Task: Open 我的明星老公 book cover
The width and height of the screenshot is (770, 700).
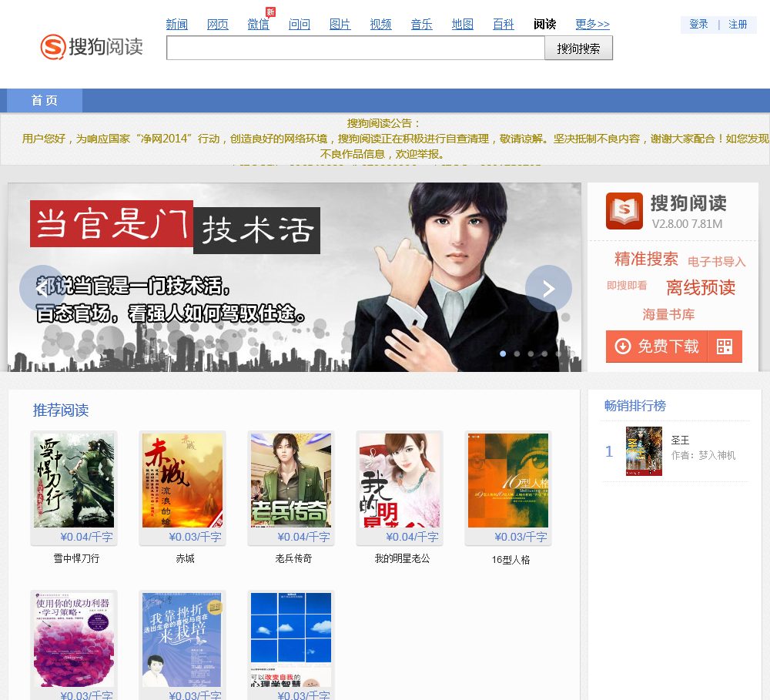Action: pos(399,481)
